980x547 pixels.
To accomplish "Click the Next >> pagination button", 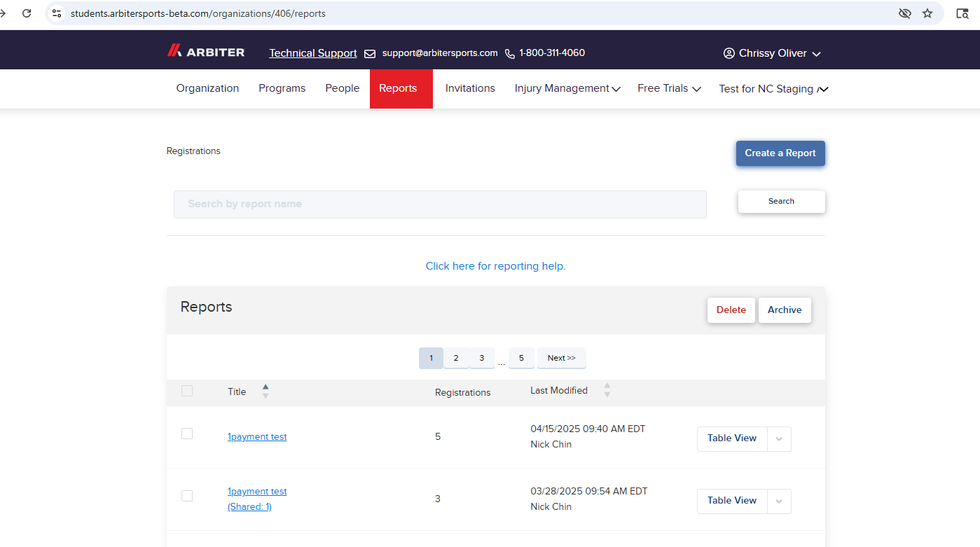I will (x=562, y=358).
